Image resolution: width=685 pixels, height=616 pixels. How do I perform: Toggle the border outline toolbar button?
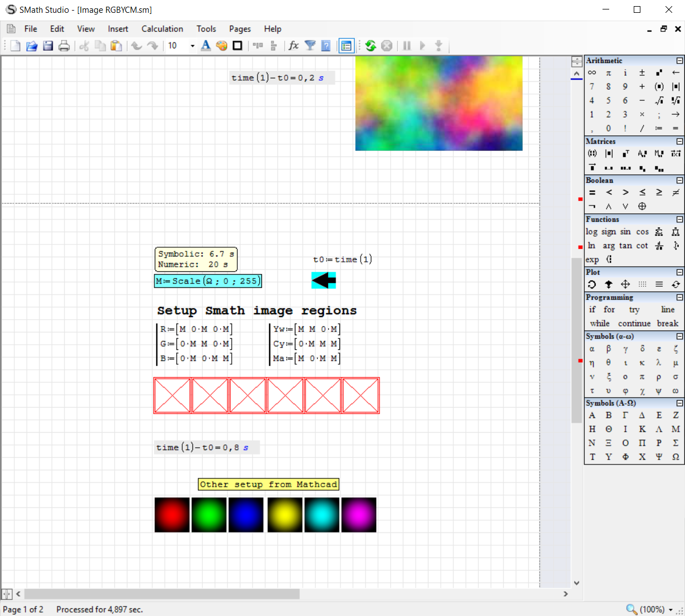[x=237, y=46]
